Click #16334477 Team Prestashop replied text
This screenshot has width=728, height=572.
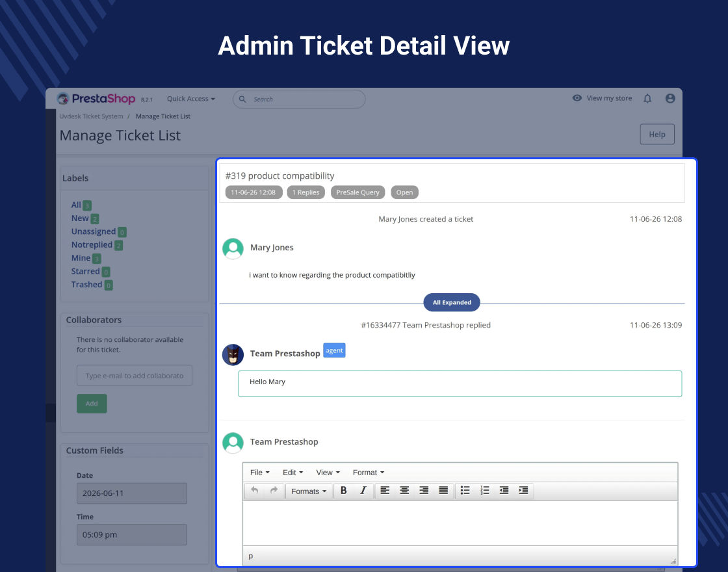pyautogui.click(x=426, y=325)
